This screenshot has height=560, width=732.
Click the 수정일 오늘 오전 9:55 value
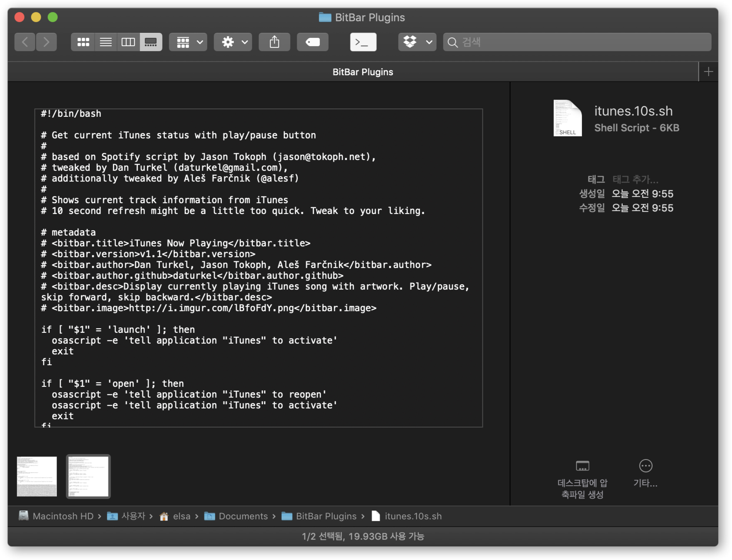(642, 208)
